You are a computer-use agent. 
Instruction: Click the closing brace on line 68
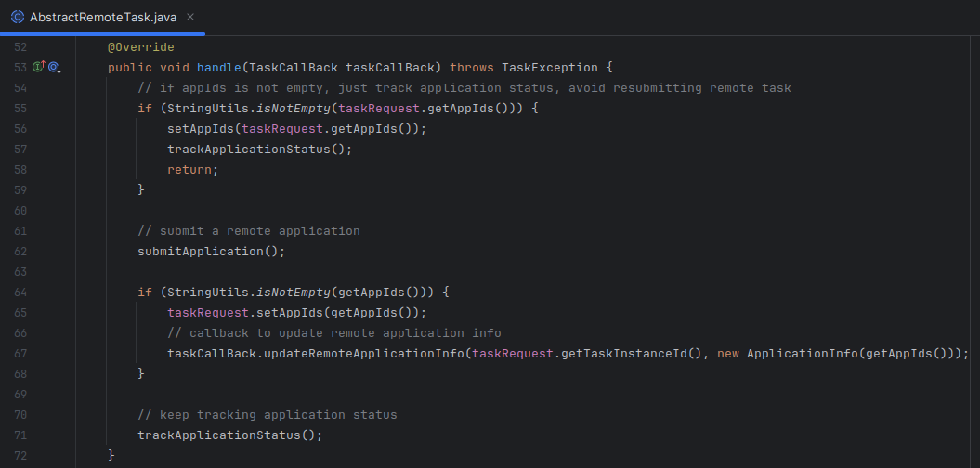(x=141, y=373)
